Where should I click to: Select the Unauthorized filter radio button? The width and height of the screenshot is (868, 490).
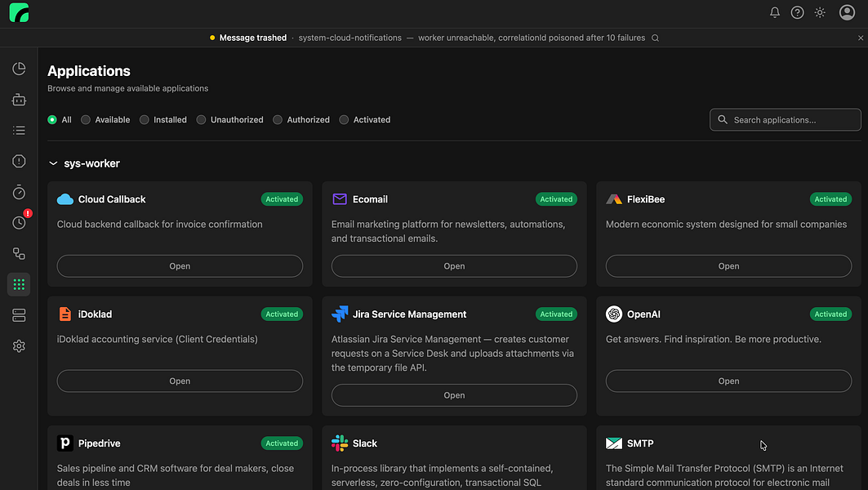coord(201,119)
